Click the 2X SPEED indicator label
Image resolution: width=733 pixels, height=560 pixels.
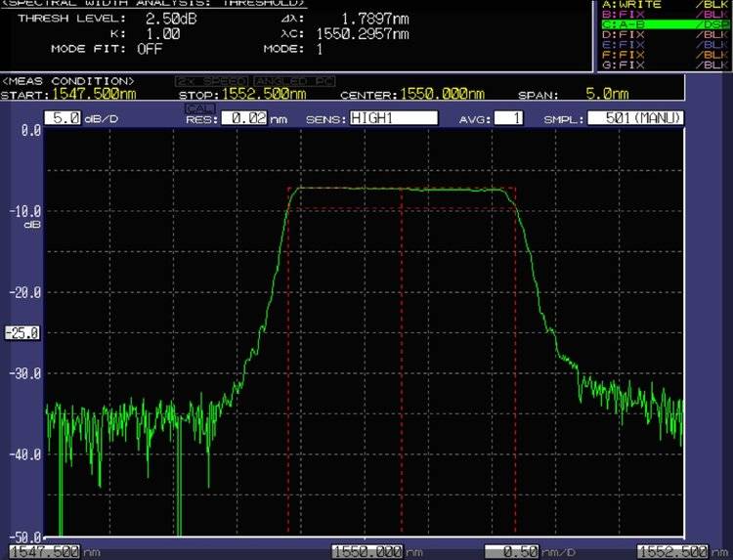point(211,81)
